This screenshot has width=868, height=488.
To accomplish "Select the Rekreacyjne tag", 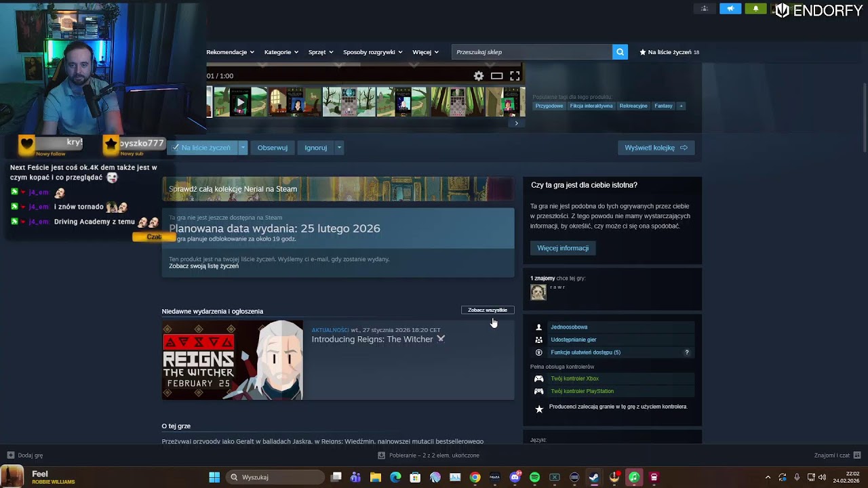I will click(633, 106).
